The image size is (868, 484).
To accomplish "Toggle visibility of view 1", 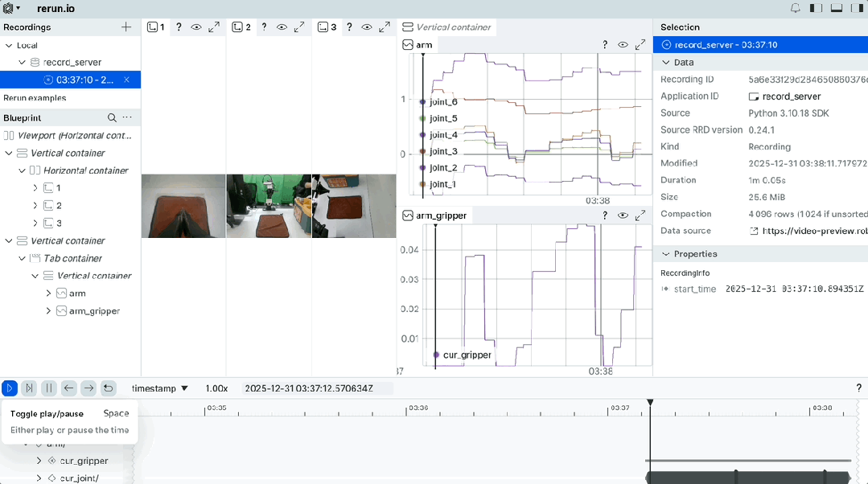I will pos(196,27).
